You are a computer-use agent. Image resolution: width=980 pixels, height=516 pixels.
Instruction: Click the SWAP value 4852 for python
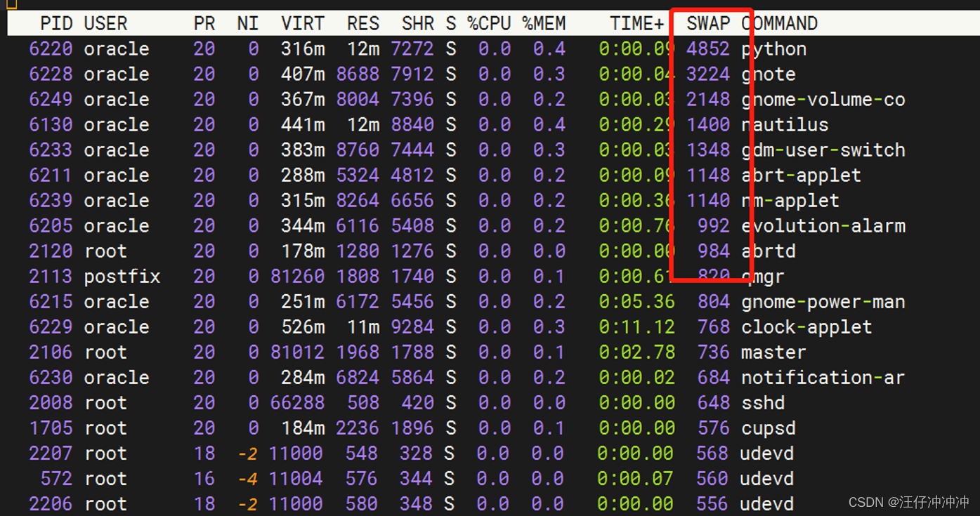(707, 48)
